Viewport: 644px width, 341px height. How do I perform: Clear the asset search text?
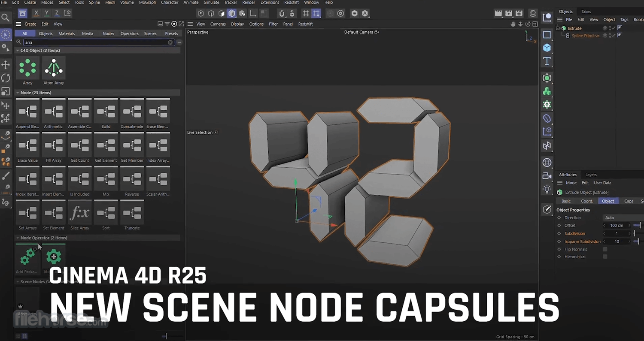coord(170,42)
